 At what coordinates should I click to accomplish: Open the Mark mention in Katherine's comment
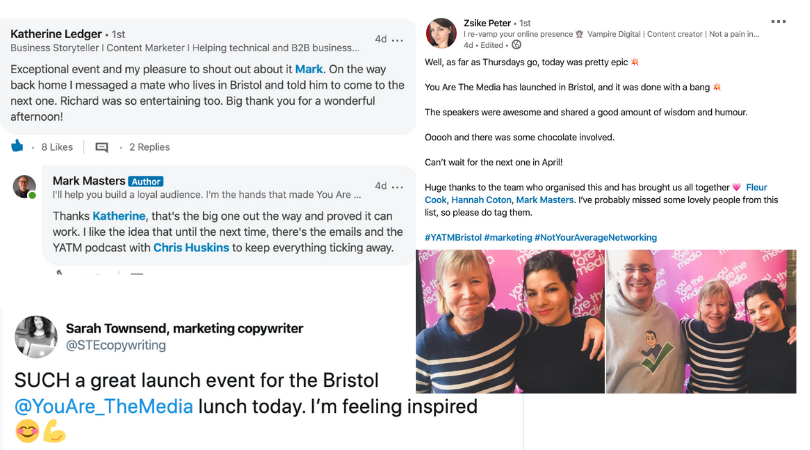[x=309, y=69]
